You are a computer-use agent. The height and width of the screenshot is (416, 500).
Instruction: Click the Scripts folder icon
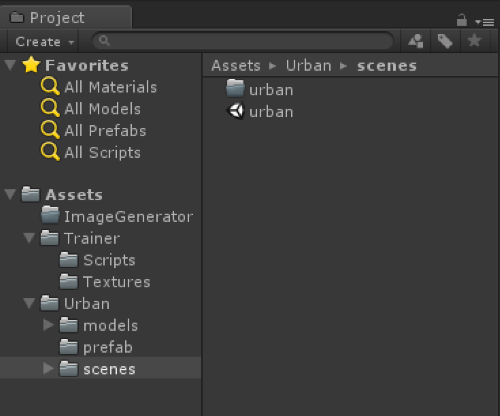(x=69, y=260)
